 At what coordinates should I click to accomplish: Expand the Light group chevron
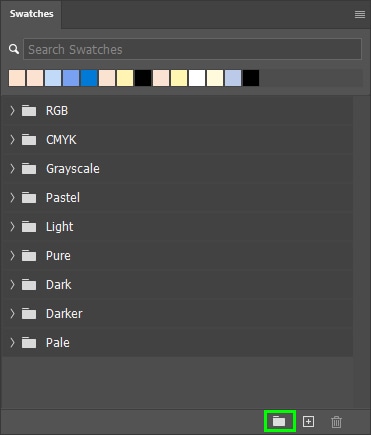click(12, 227)
